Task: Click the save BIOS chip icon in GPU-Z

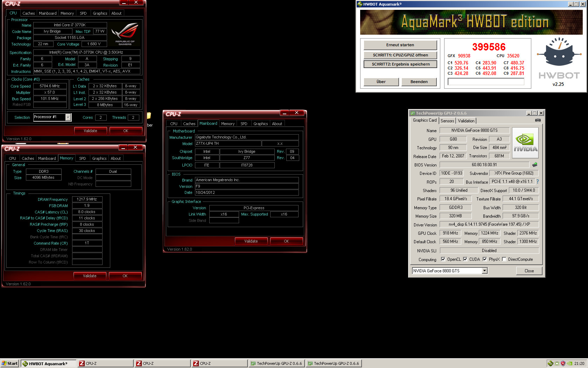Action: click(x=534, y=165)
